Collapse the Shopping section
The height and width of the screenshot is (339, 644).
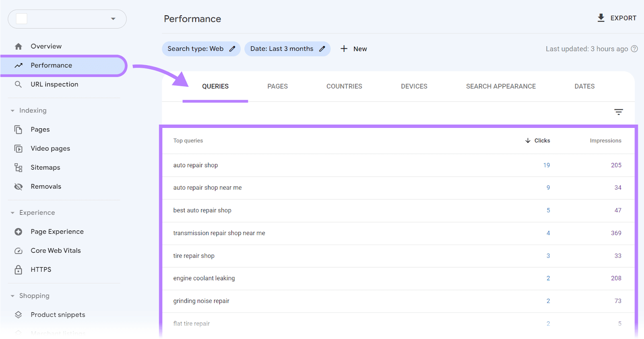12,296
